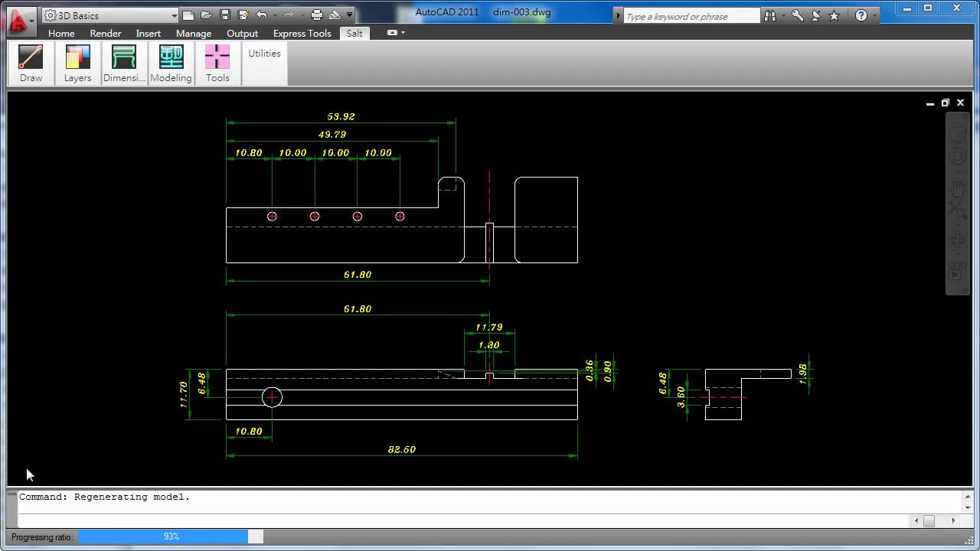Screen dimensions: 980x551
Task: Switch to the Insert ribbon tab
Action: pyautogui.click(x=149, y=33)
